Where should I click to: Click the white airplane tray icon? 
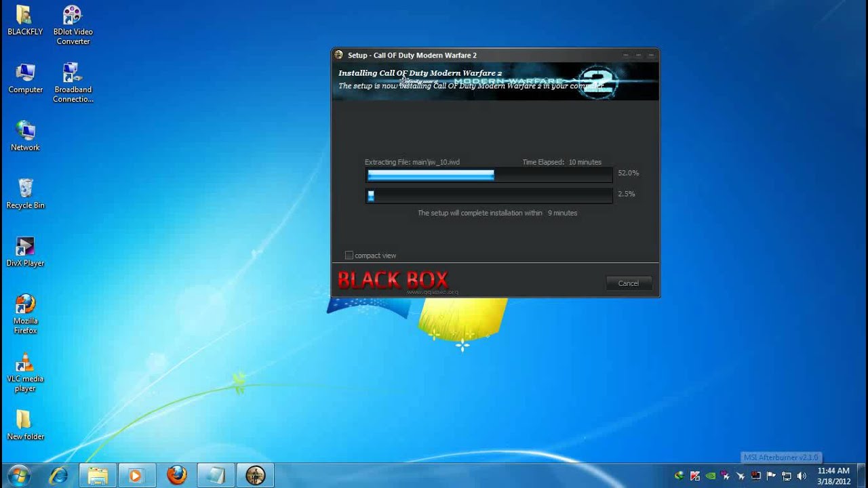pyautogui.click(x=741, y=476)
